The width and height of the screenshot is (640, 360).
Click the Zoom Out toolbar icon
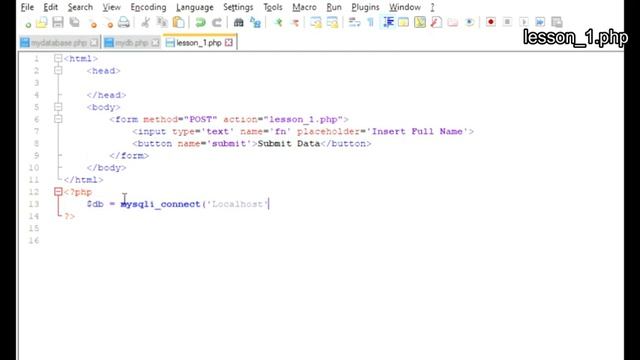[295, 22]
